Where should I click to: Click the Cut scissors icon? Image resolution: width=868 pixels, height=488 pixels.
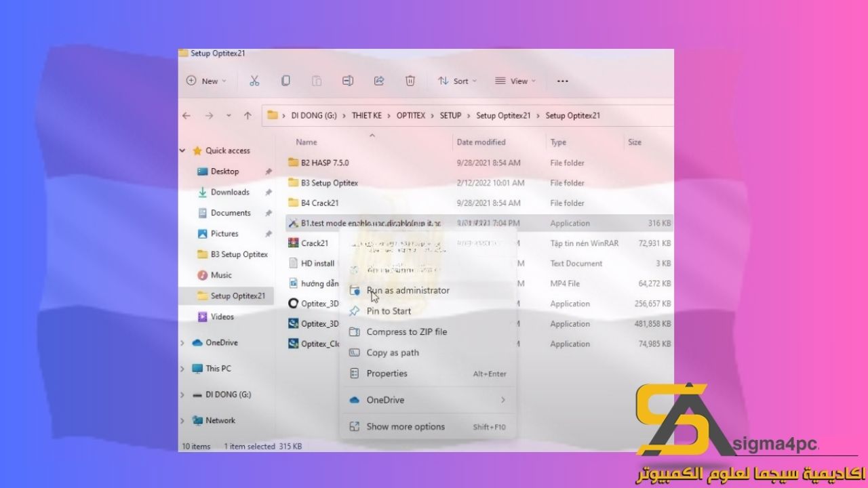(254, 81)
